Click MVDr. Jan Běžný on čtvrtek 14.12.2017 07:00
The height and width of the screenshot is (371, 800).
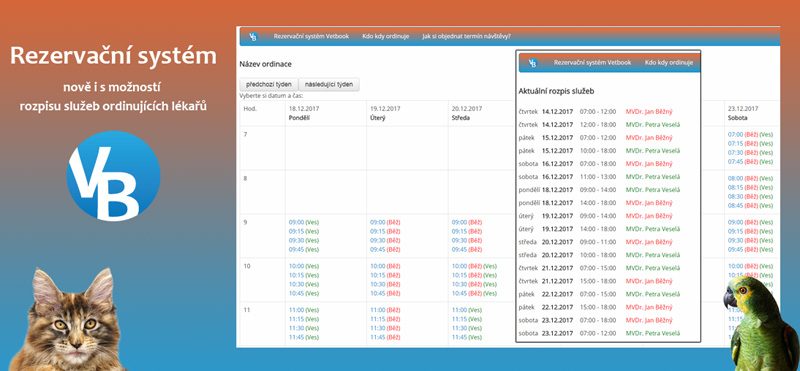(649, 112)
